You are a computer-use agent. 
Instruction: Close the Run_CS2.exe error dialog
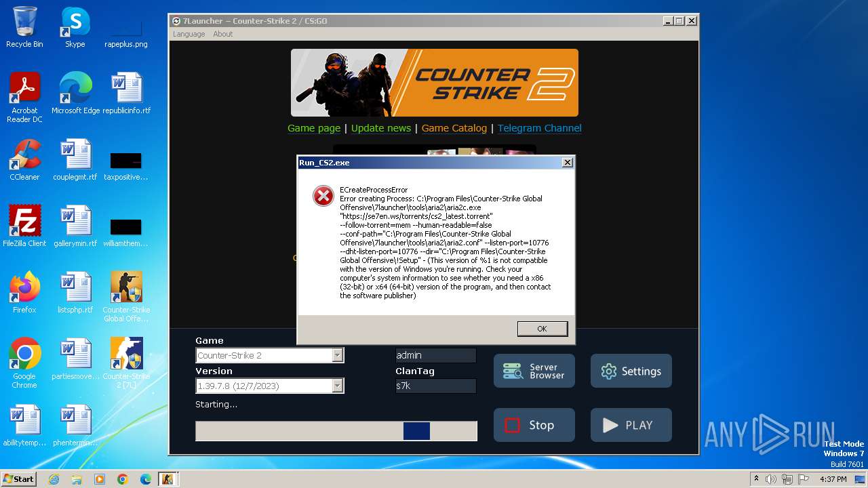pos(568,163)
